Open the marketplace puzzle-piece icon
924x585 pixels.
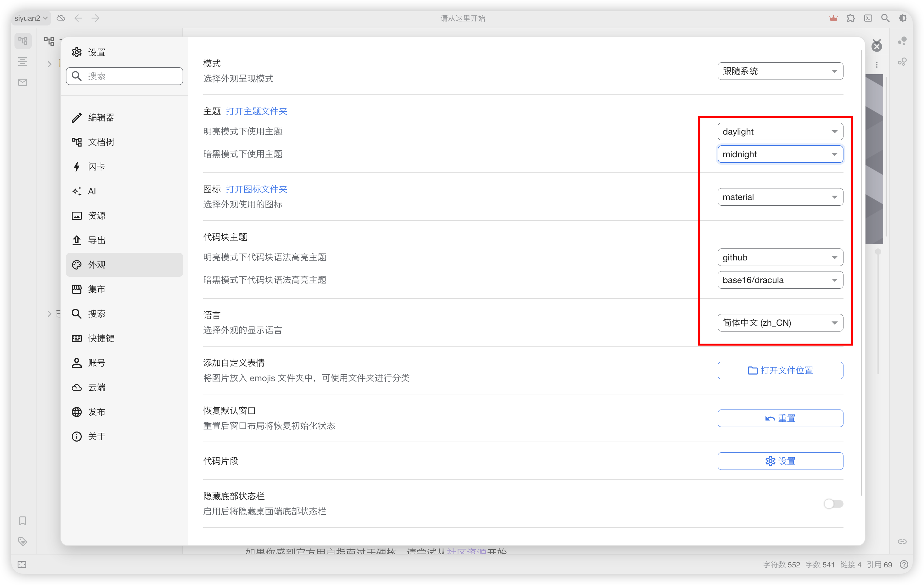tap(851, 18)
